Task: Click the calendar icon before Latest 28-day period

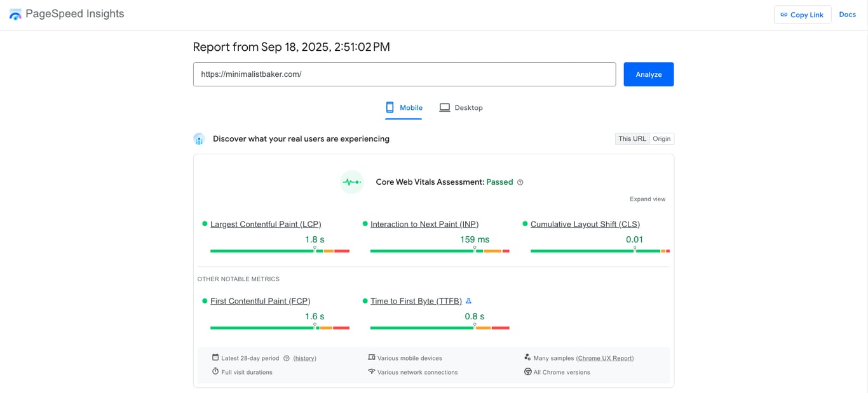Action: (x=216, y=357)
